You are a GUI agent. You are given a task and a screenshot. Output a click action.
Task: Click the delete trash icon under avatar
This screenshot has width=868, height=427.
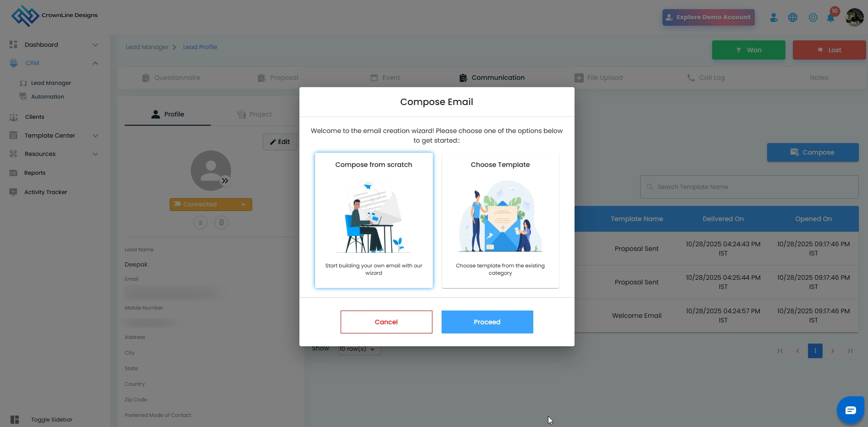(x=221, y=222)
